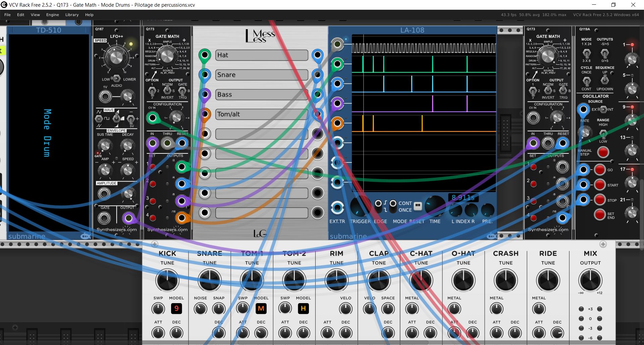Click the red START button on Q119A
The image size is (644, 345).
pos(600,185)
